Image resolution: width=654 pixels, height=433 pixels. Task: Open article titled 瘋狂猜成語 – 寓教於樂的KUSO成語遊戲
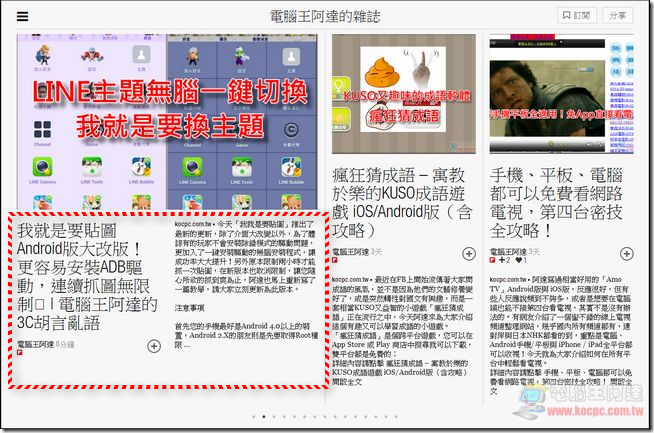(402, 203)
